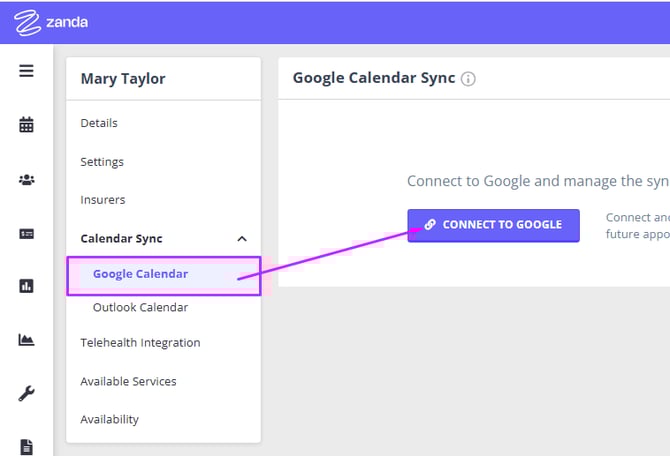Screen dimensions: 670x456
Task: Open the Settings menu item
Action: [102, 162]
